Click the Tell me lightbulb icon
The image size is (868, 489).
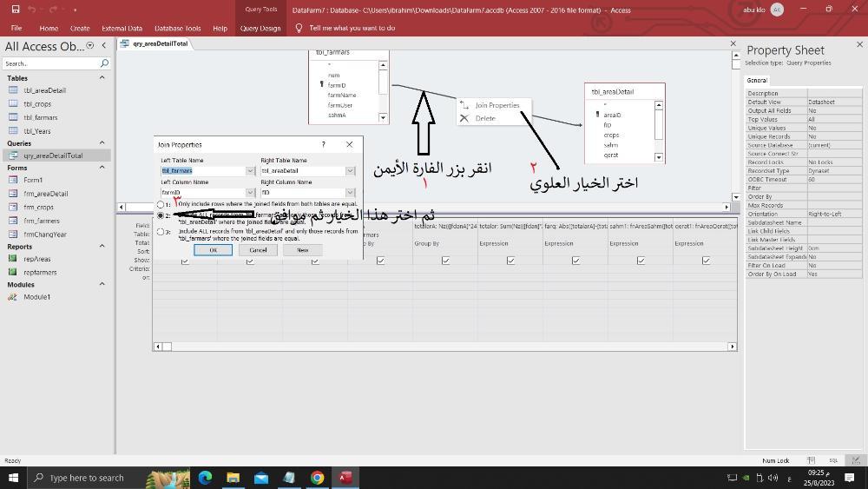coord(299,28)
